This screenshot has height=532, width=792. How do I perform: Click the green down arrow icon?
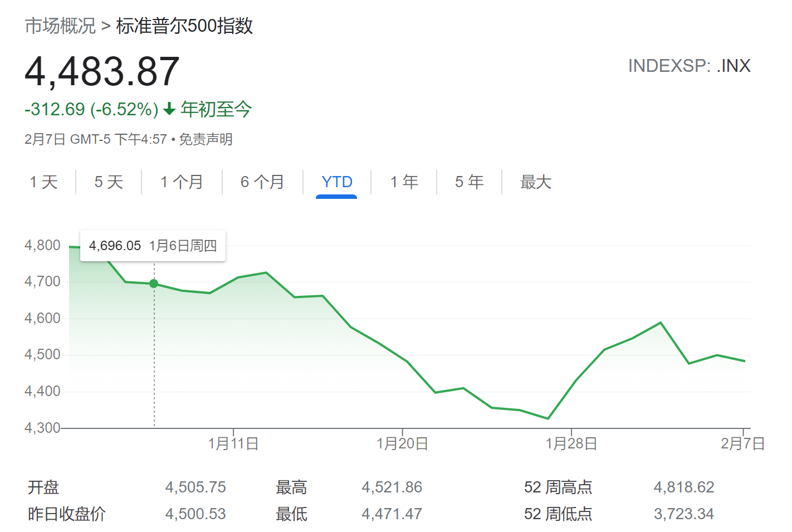[x=169, y=109]
